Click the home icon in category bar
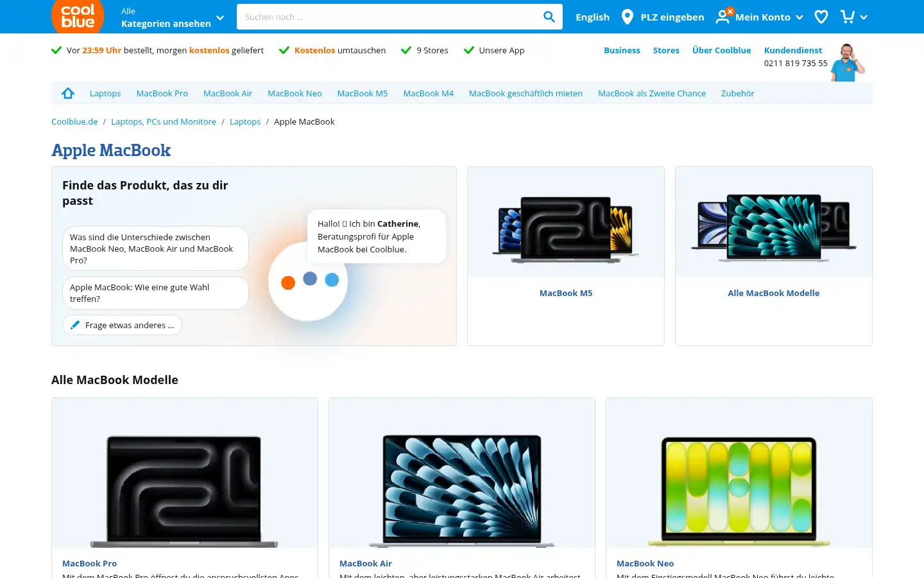This screenshot has height=578, width=924. coord(68,93)
